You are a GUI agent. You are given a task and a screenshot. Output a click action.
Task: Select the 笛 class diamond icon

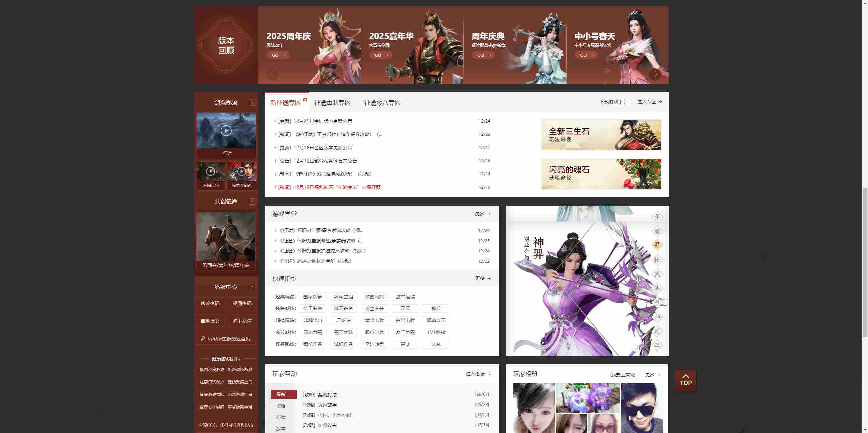point(657,231)
